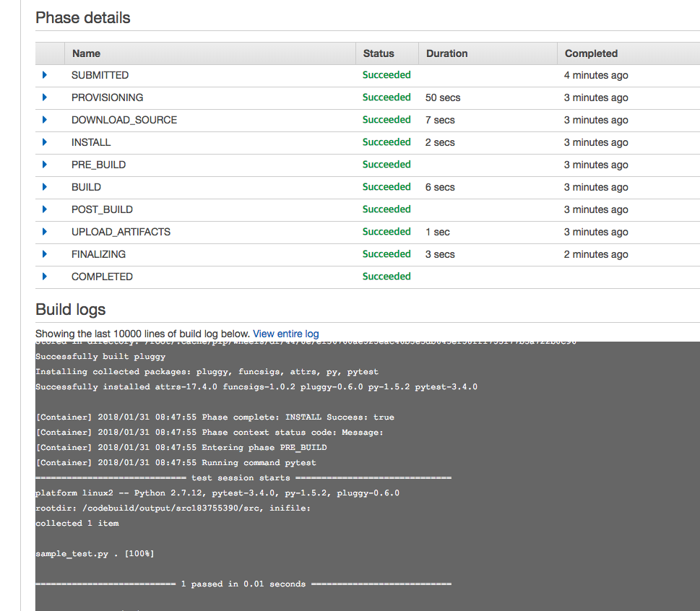Expand the INSTALL phase arrow

(x=45, y=142)
